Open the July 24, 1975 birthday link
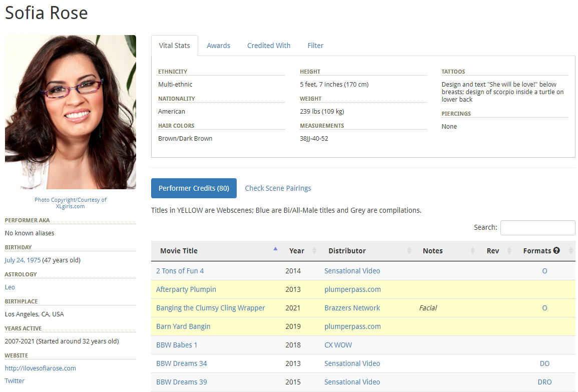This screenshot has height=392, width=578. click(x=23, y=260)
